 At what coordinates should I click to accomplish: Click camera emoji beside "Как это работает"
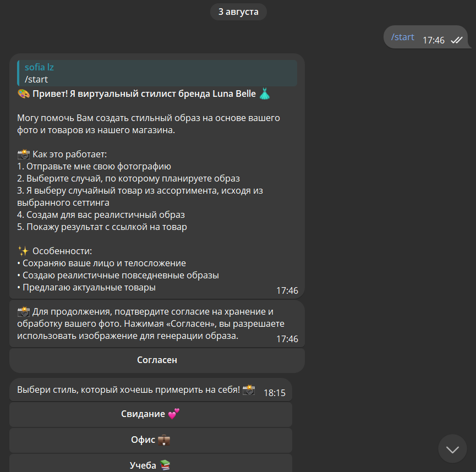click(x=24, y=154)
